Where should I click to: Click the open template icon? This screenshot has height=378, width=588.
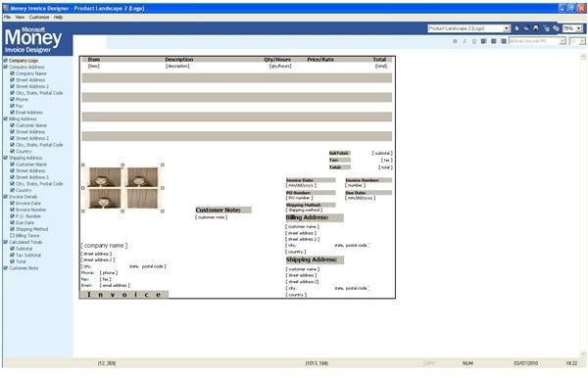[x=526, y=28]
